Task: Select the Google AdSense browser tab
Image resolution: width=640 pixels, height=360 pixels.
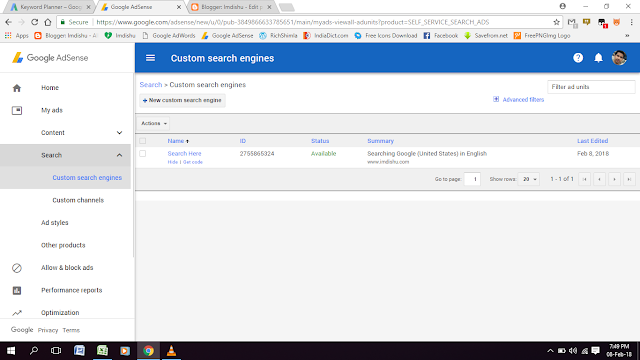Action: coord(141,7)
